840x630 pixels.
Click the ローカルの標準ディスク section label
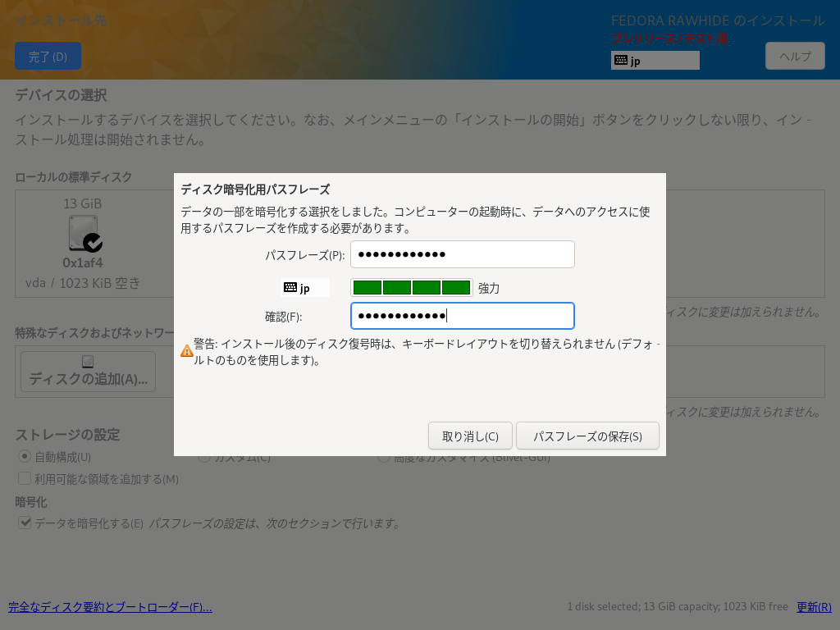click(73, 177)
